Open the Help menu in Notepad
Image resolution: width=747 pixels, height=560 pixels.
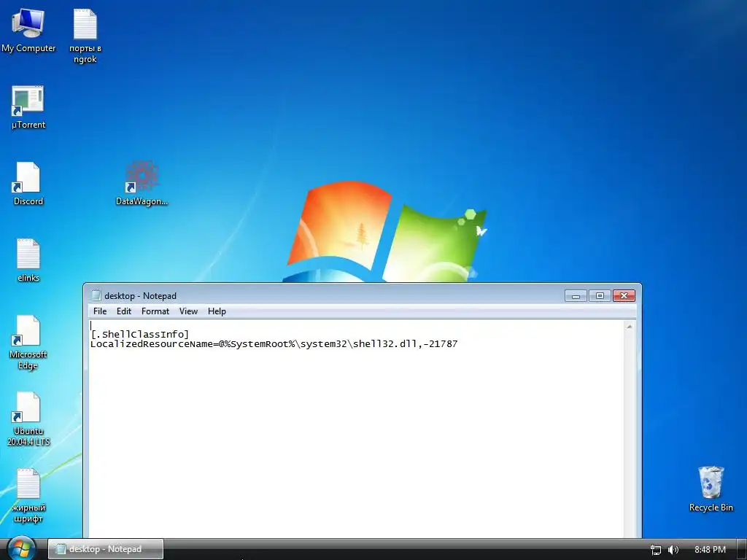(x=217, y=311)
